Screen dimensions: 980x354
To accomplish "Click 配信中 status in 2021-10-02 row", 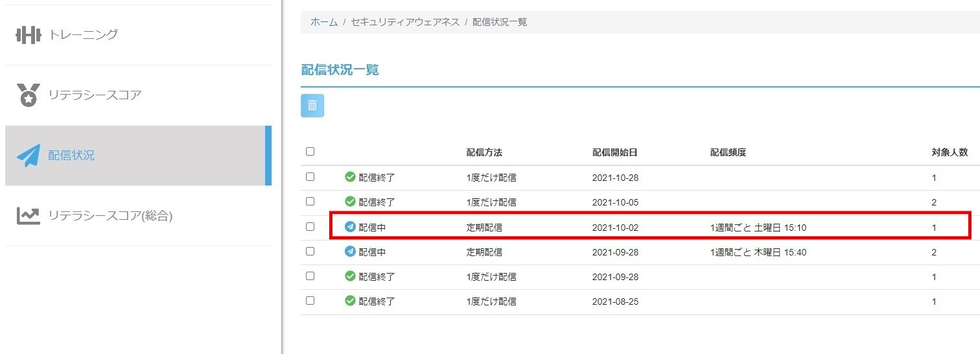I will (372, 228).
